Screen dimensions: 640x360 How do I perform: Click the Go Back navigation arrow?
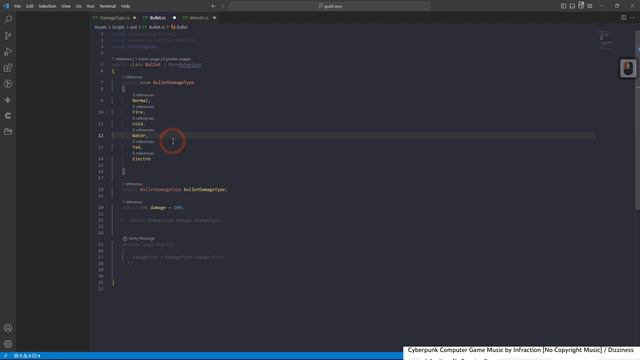click(213, 6)
